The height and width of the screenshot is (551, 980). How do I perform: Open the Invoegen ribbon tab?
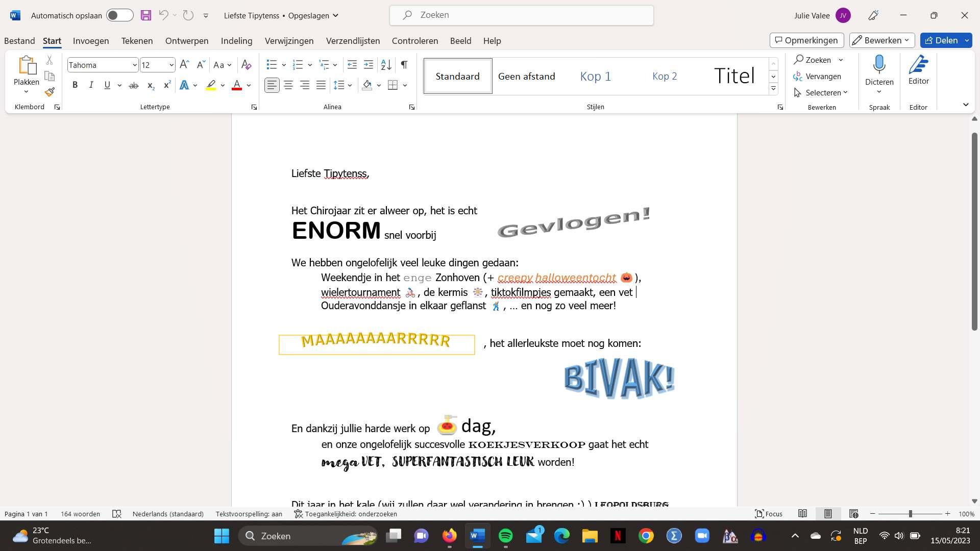click(x=91, y=41)
